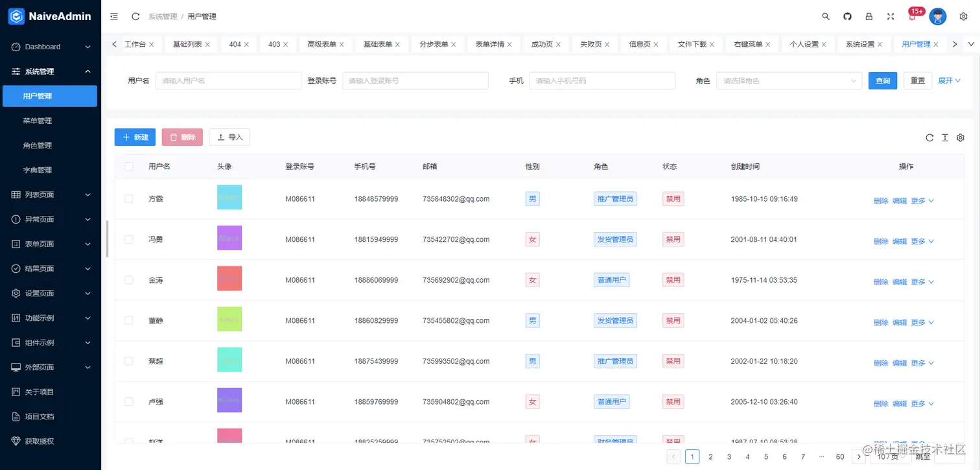The width and height of the screenshot is (980, 470).
Task: Click the 新建 create button
Action: 135,137
